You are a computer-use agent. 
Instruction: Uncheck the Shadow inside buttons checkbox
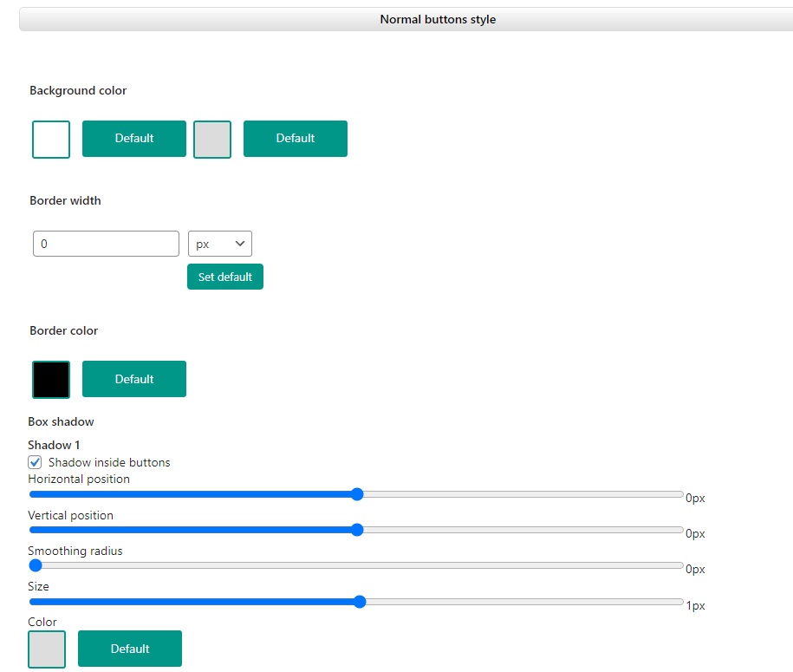[36, 462]
